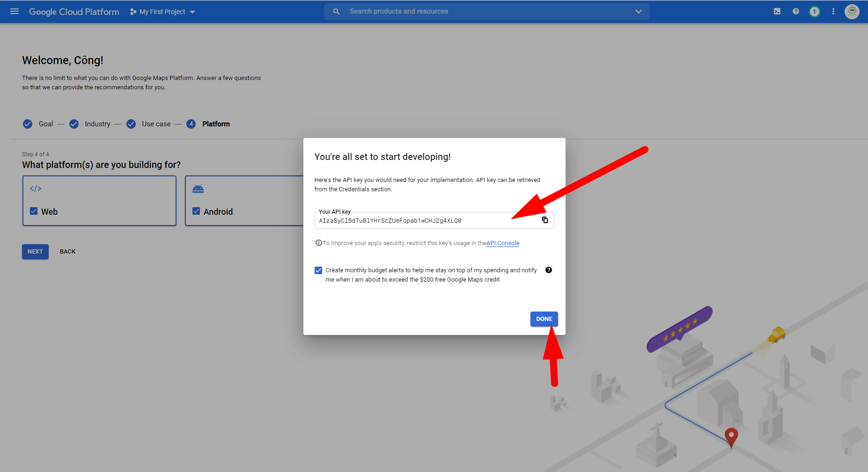
Task: Click the step 4 number badge
Action: (191, 124)
